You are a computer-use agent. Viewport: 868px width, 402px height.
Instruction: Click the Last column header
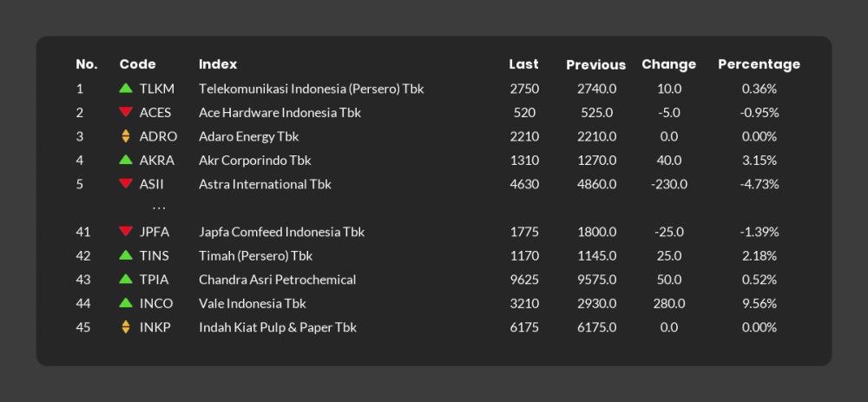tap(523, 64)
